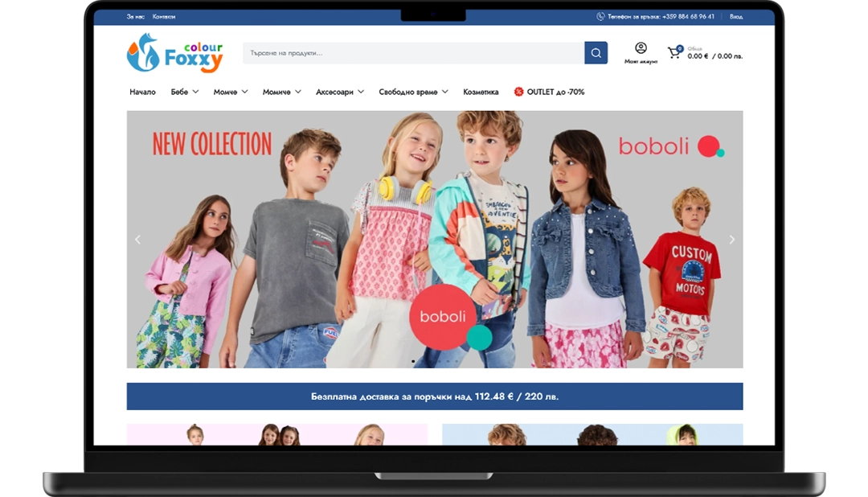
Task: Click the OUTLET red sale badge icon
Action: coord(518,92)
